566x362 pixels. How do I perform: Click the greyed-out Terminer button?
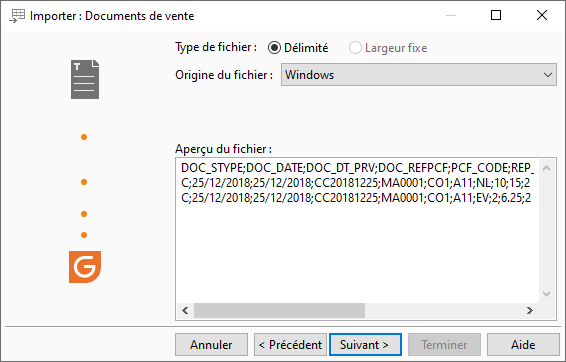tap(444, 345)
